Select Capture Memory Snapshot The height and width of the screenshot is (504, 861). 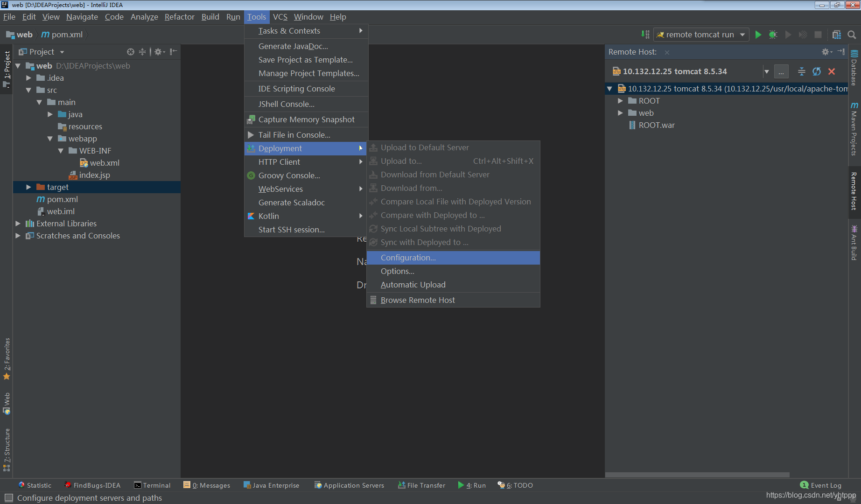tap(306, 119)
